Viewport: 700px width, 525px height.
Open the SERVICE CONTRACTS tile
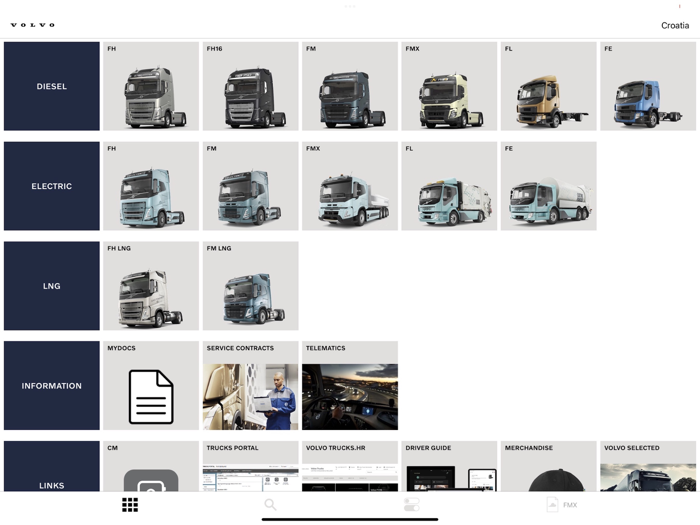tap(250, 386)
